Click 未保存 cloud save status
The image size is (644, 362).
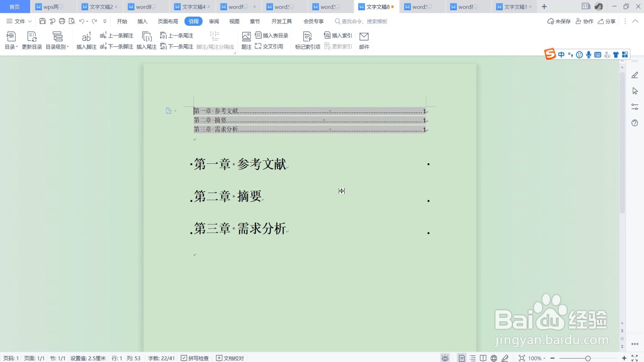pos(559,21)
